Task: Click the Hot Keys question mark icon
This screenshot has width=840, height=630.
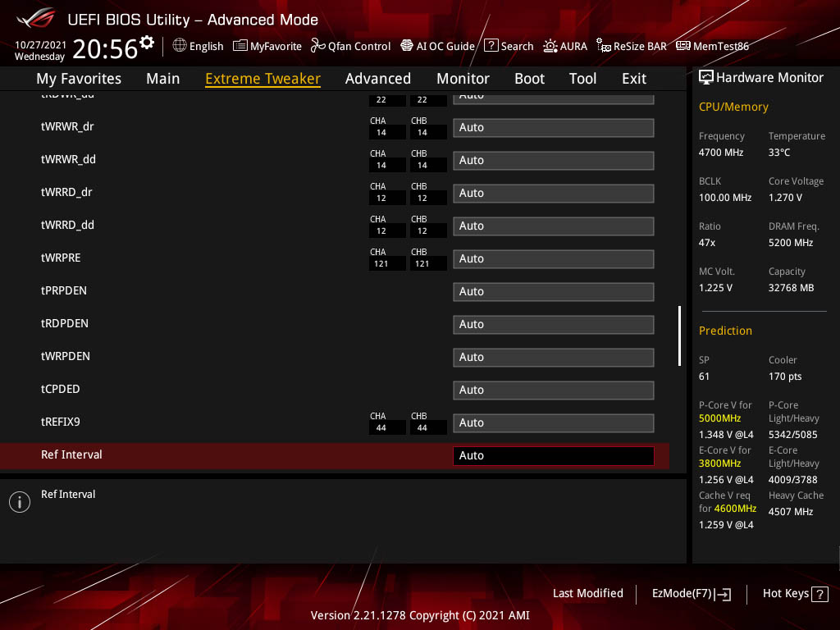Action: pos(819,594)
